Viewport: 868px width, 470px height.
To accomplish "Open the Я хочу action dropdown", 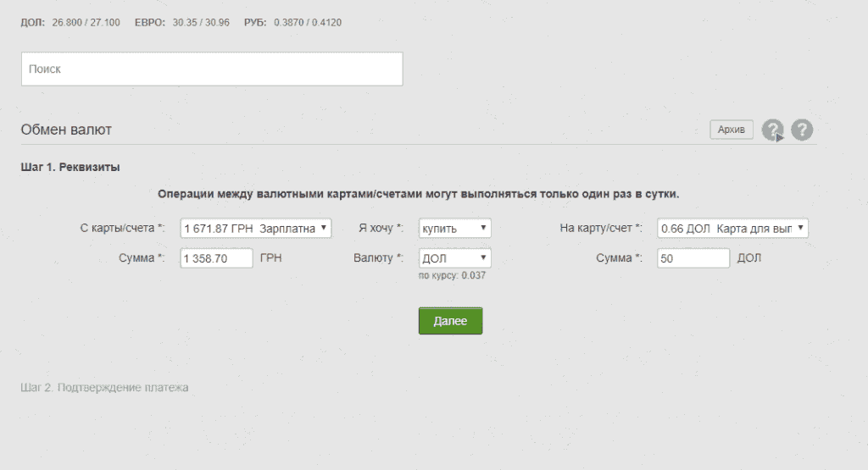I will point(454,228).
